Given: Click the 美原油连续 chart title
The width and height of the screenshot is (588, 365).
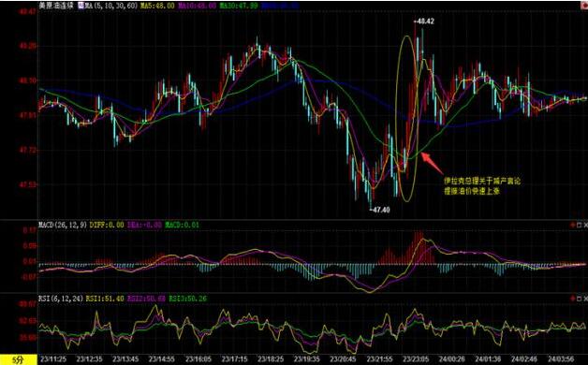Looking at the screenshot, I should click(56, 6).
